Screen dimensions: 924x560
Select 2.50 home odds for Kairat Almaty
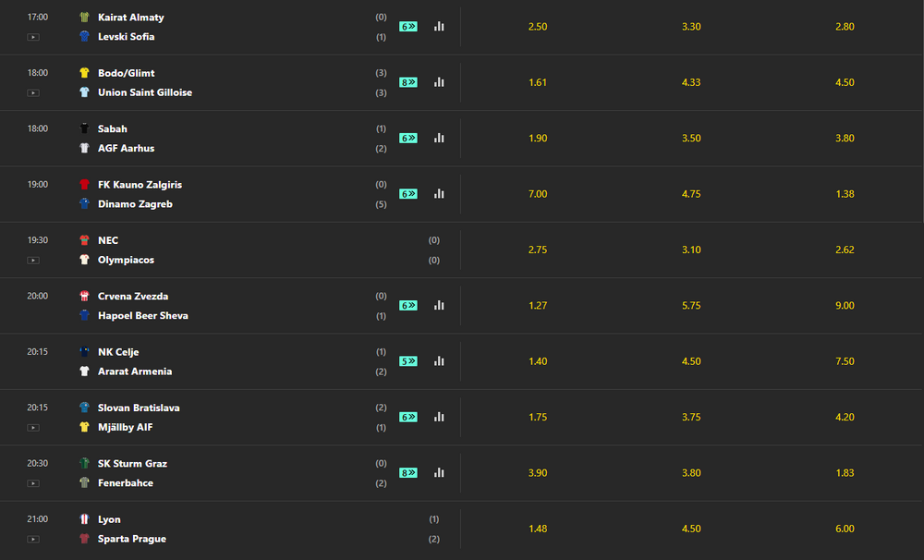tap(538, 27)
